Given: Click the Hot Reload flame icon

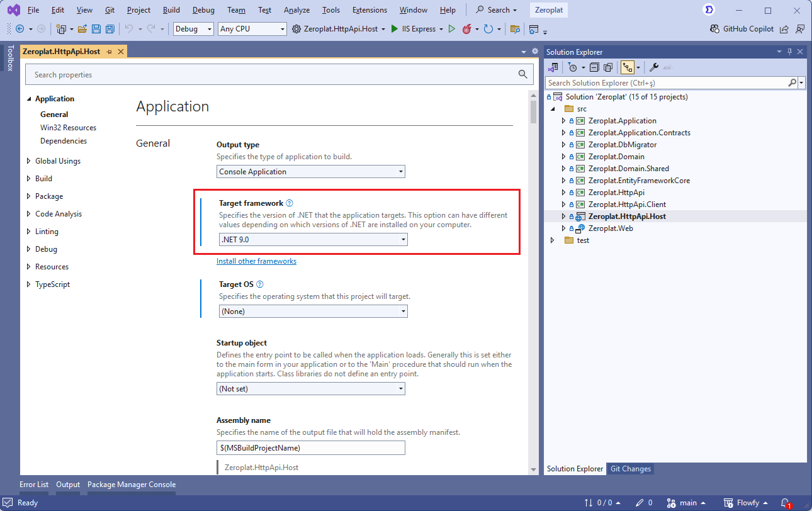Looking at the screenshot, I should [x=467, y=29].
